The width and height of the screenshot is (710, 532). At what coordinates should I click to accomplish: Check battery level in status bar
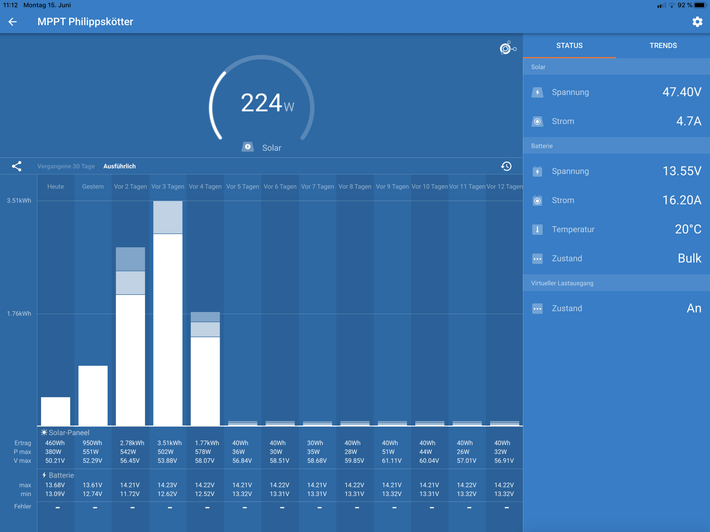700,5
